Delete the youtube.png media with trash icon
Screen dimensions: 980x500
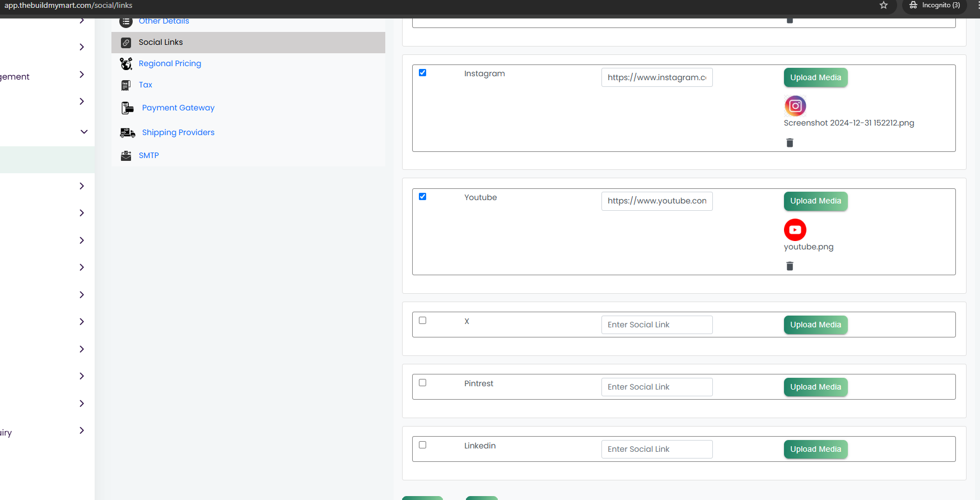(x=790, y=266)
